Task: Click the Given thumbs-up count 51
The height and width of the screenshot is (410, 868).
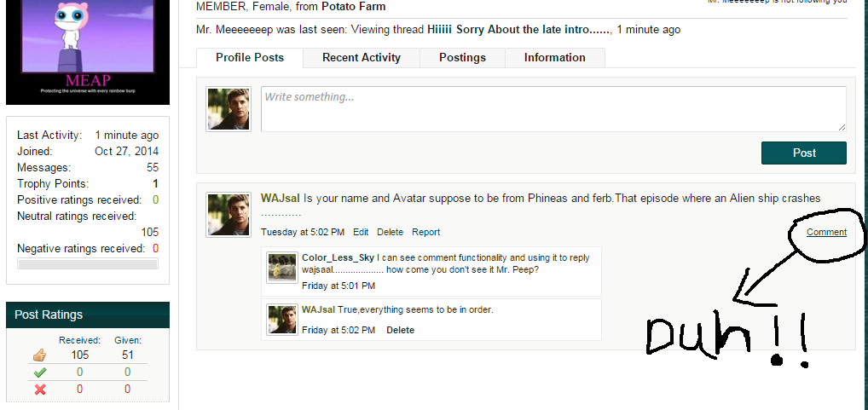Action: coord(127,355)
